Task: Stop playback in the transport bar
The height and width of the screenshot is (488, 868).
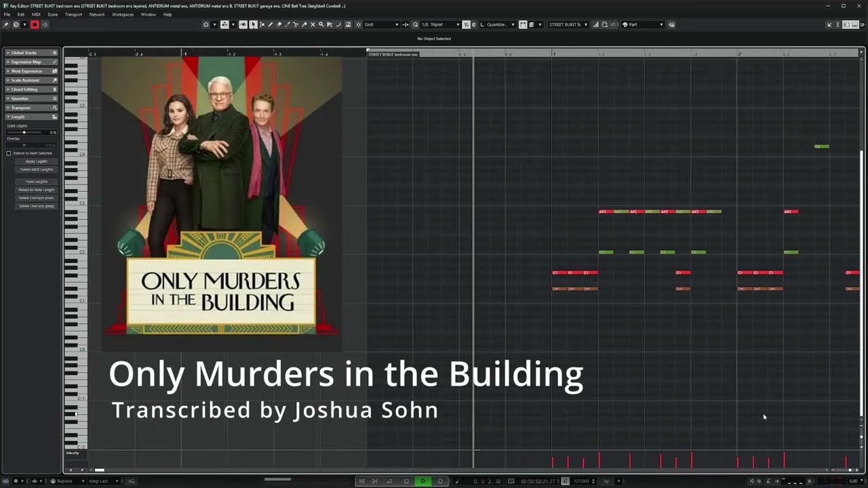Action: [x=406, y=481]
